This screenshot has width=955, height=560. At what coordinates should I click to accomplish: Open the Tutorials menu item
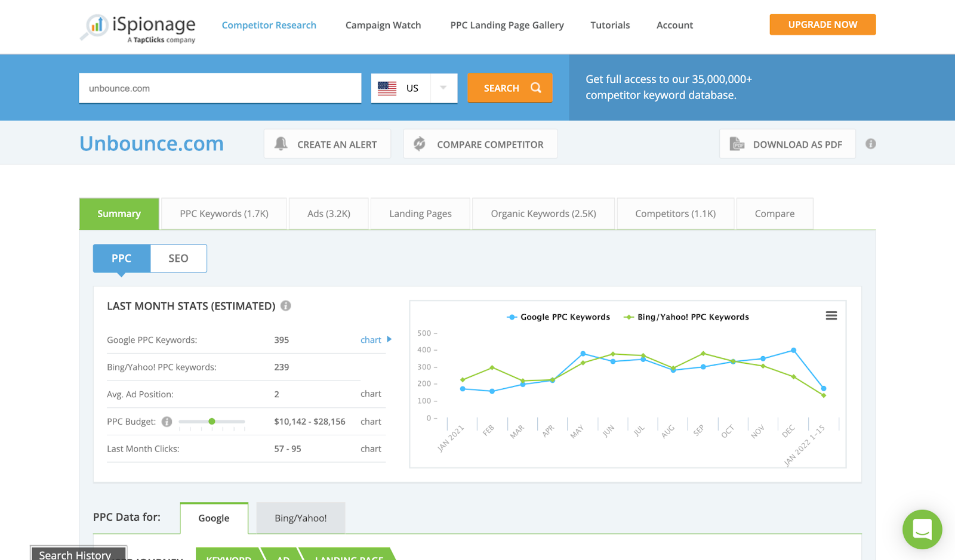point(610,25)
